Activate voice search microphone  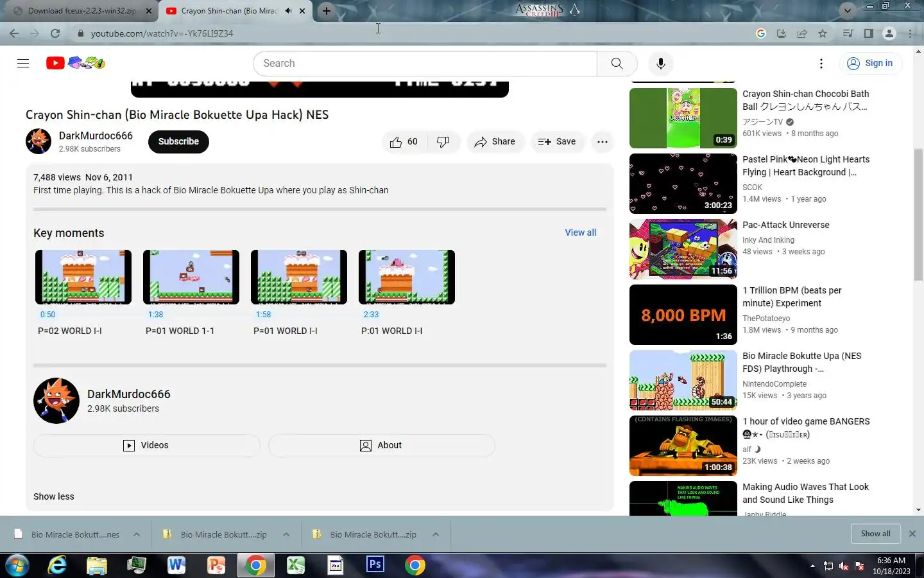[x=660, y=63]
